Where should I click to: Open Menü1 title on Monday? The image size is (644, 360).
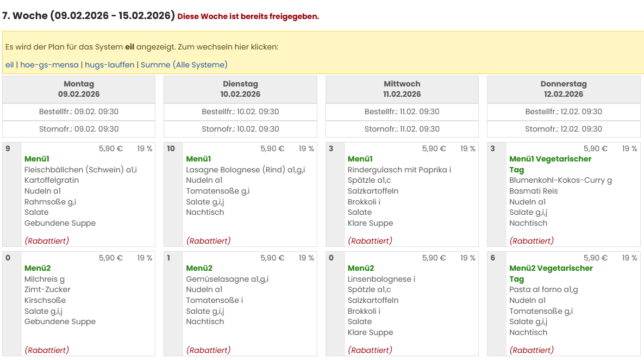click(37, 159)
